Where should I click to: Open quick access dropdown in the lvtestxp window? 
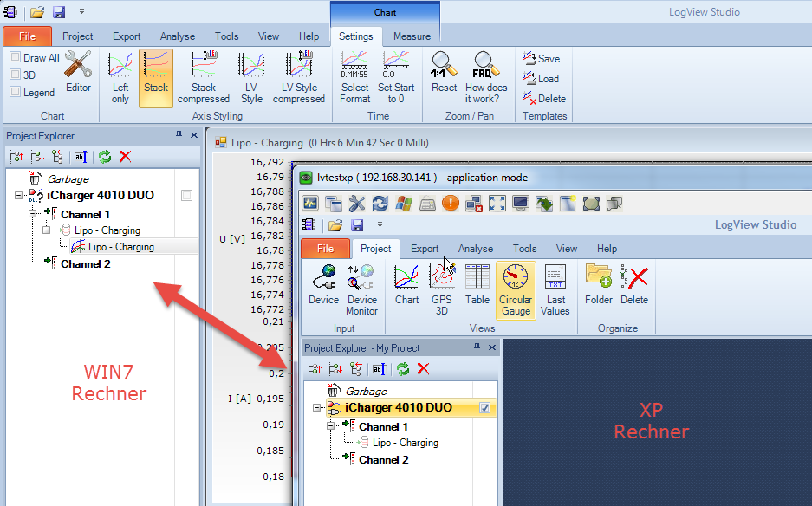[380, 224]
